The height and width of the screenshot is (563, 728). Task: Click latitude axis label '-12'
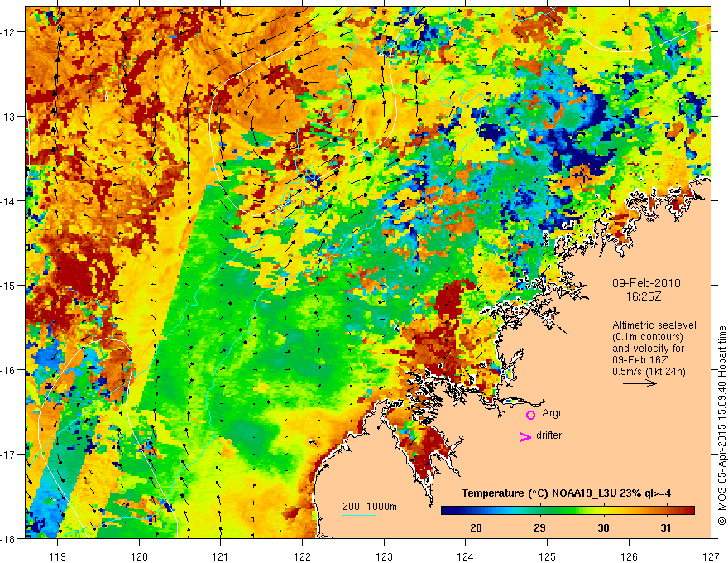point(8,32)
